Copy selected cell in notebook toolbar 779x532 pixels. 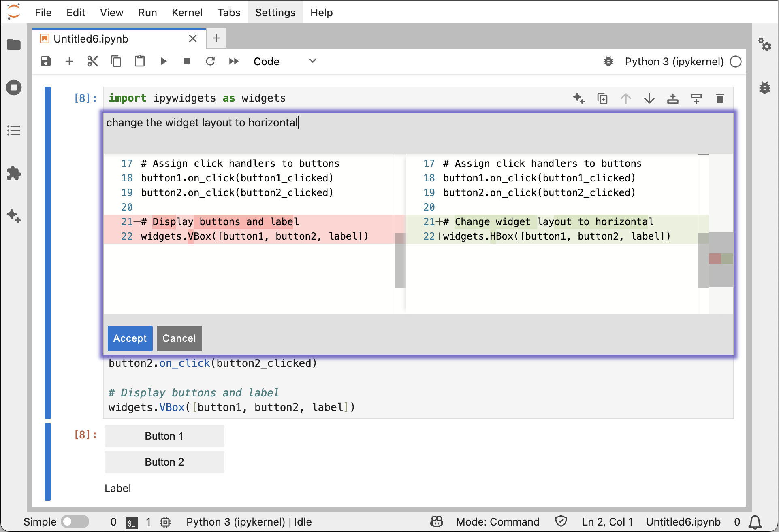pyautogui.click(x=116, y=61)
